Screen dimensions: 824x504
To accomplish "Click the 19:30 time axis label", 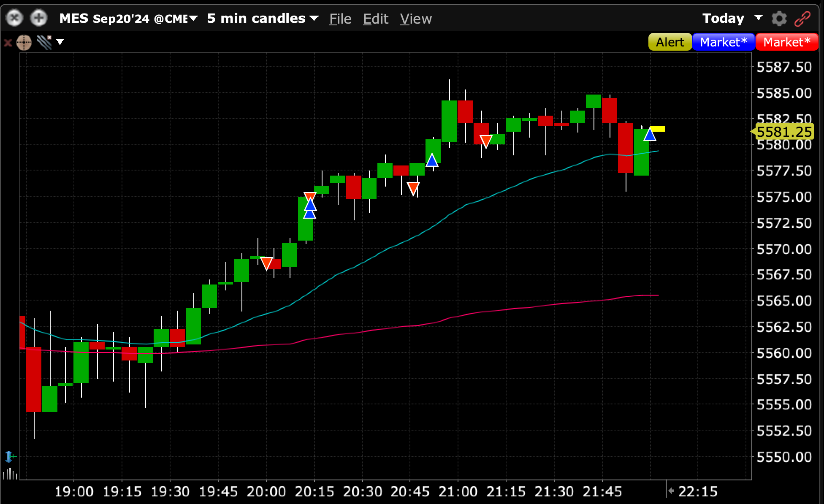I will 170,491.
